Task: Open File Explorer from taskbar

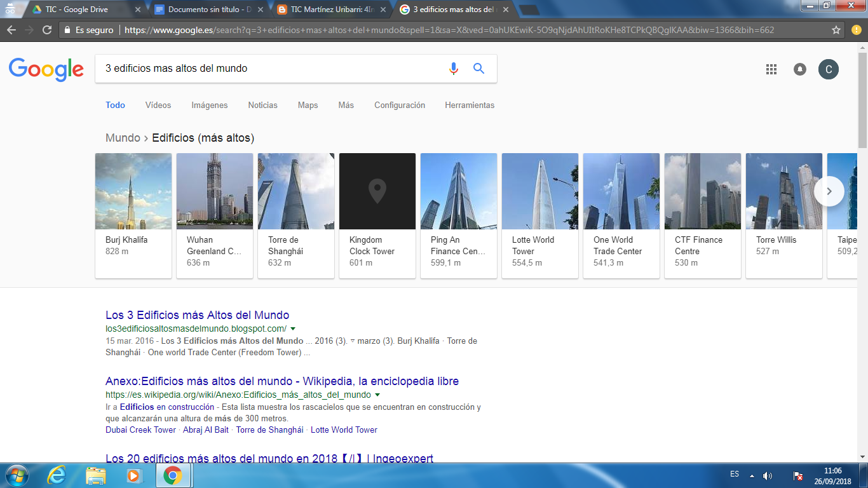Action: (96, 475)
